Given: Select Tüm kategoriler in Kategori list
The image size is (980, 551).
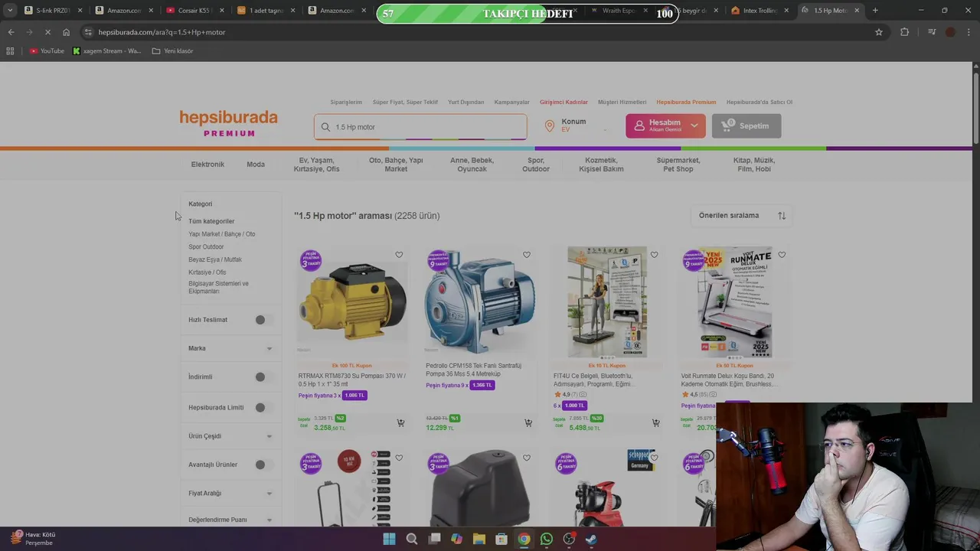Looking at the screenshot, I should 211,221.
